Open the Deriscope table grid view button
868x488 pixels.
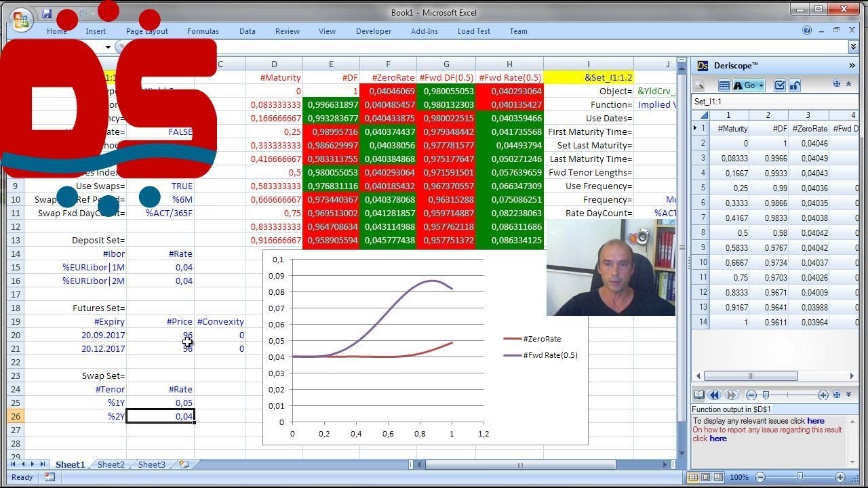[x=724, y=85]
